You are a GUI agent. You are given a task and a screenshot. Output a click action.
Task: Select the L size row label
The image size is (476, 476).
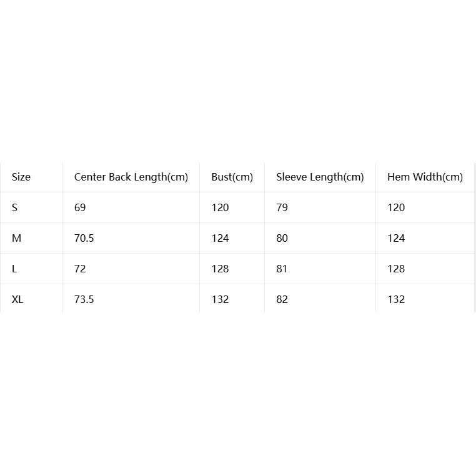[14, 269]
